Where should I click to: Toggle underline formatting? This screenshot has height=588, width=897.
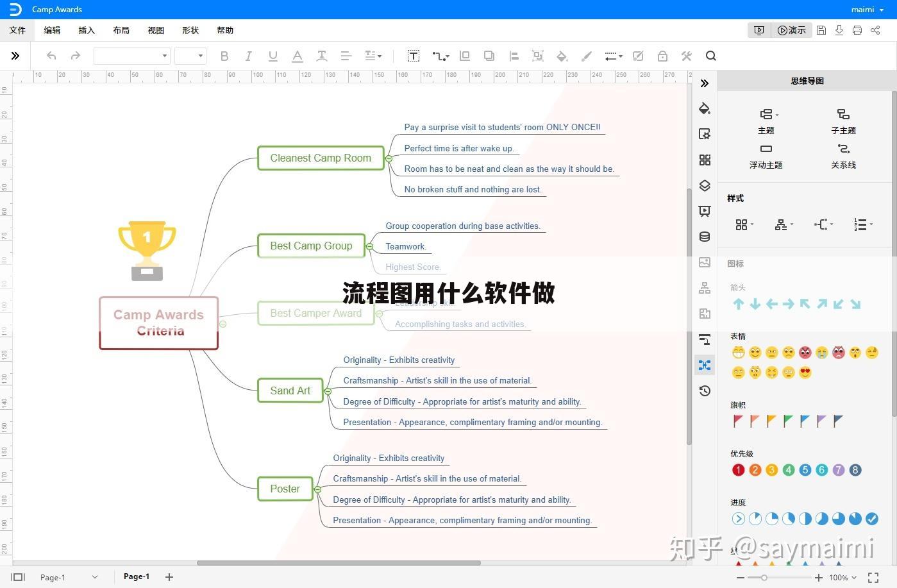273,56
